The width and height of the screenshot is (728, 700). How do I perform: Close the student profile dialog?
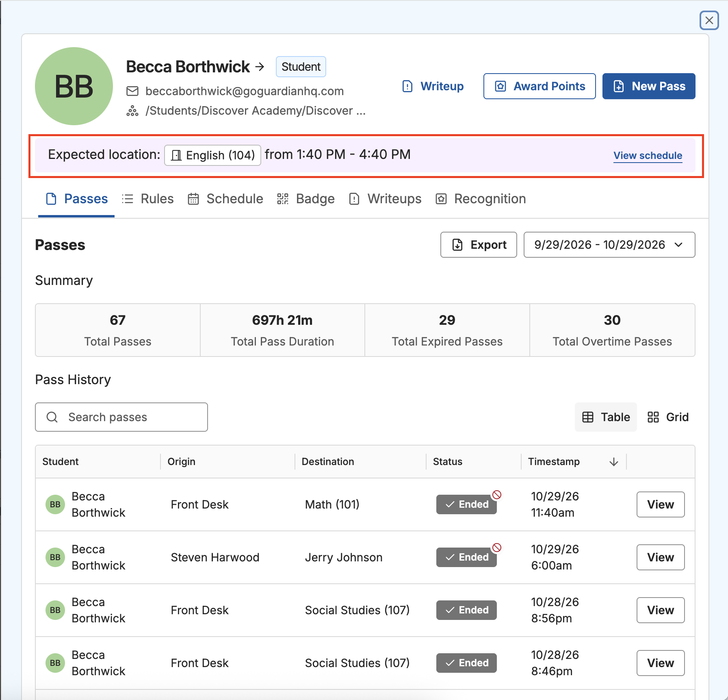pyautogui.click(x=709, y=20)
